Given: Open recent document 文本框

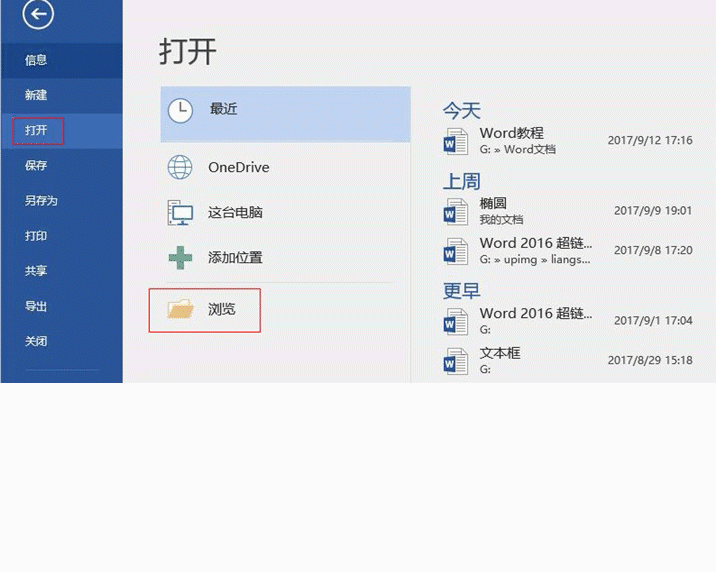Looking at the screenshot, I should [x=500, y=353].
